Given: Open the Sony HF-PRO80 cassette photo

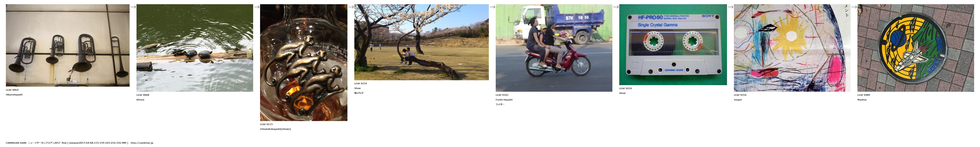Looking at the screenshot, I should (x=673, y=45).
